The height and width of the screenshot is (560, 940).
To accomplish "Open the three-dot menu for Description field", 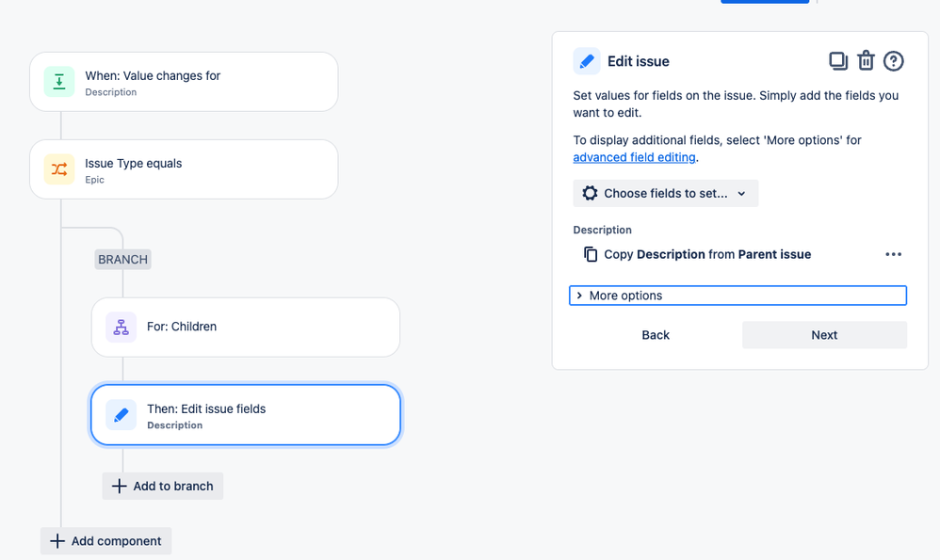I will coord(893,254).
